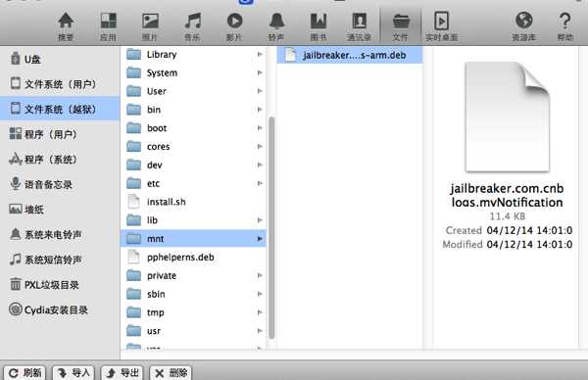Screen dimensions: 588x380
Task: Open 墙纸 wallpaper in the sidebar
Action: click(60, 210)
